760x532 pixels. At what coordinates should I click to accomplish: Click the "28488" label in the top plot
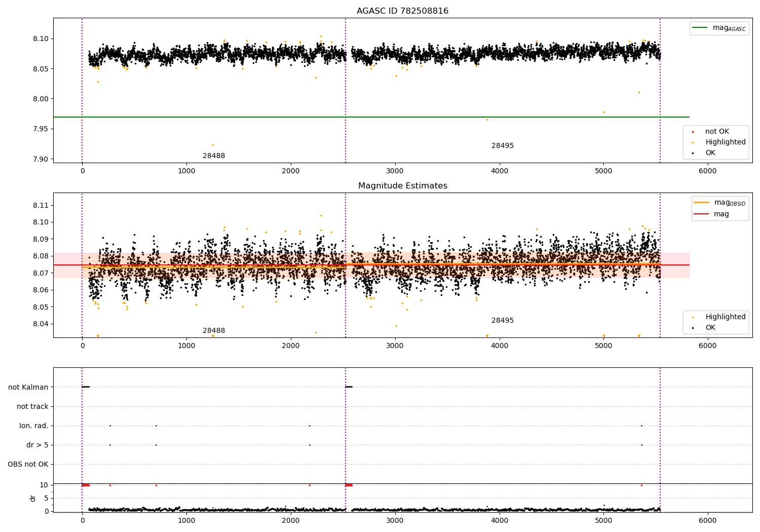click(214, 156)
